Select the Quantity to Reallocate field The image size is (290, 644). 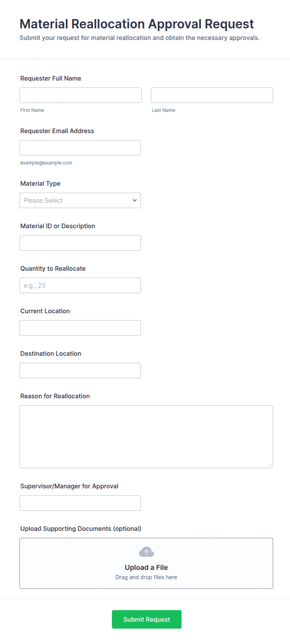(80, 286)
